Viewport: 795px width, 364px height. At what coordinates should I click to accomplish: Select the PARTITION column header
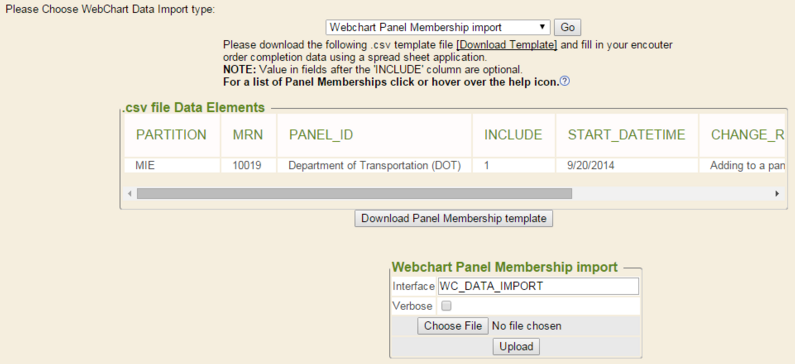(x=171, y=135)
